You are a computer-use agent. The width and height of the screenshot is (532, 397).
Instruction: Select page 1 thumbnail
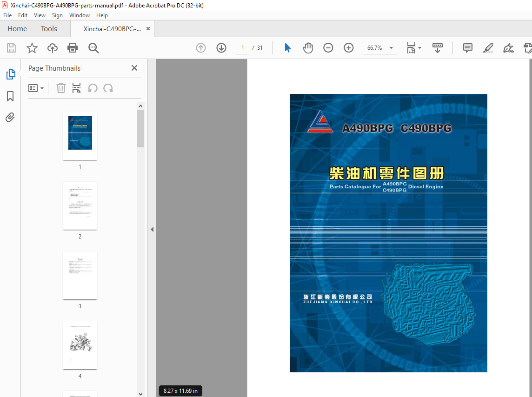point(80,136)
